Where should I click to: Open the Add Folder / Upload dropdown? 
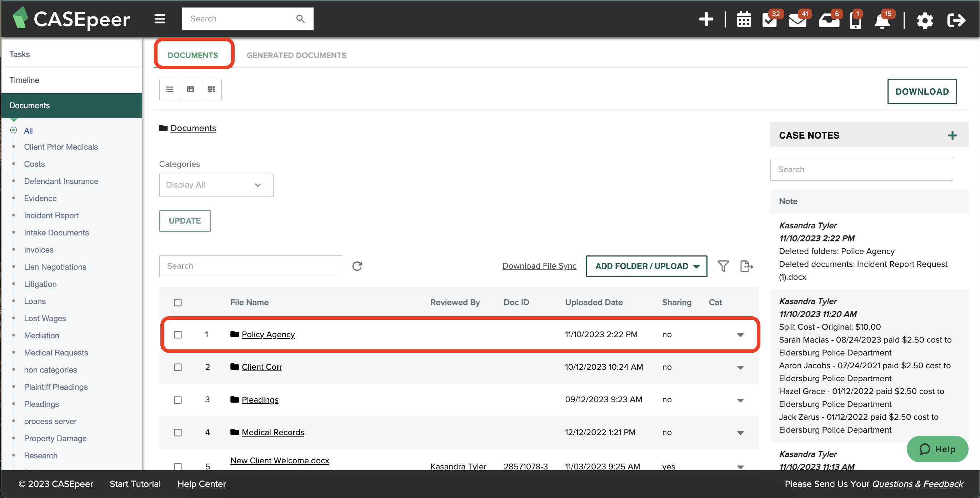coord(646,266)
